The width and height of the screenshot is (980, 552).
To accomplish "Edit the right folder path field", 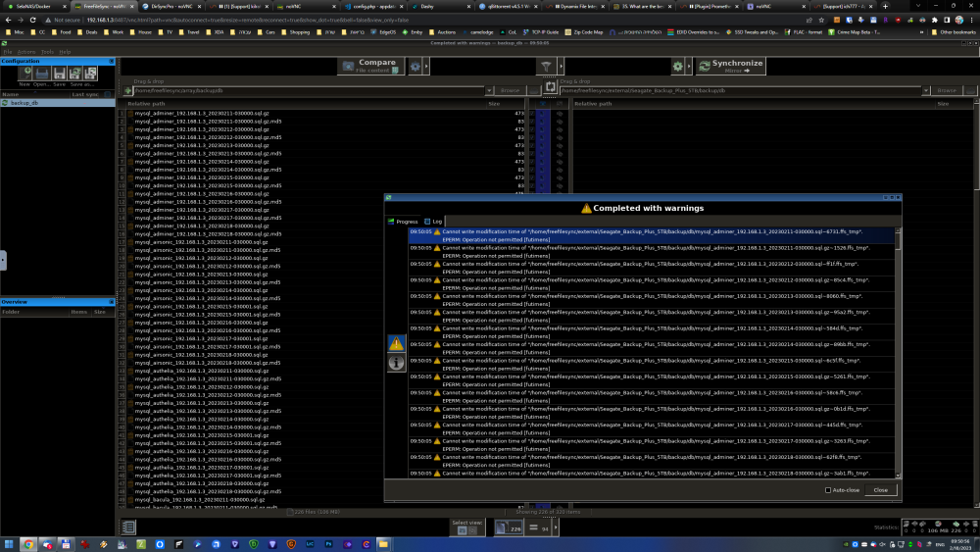I will tap(741, 90).
